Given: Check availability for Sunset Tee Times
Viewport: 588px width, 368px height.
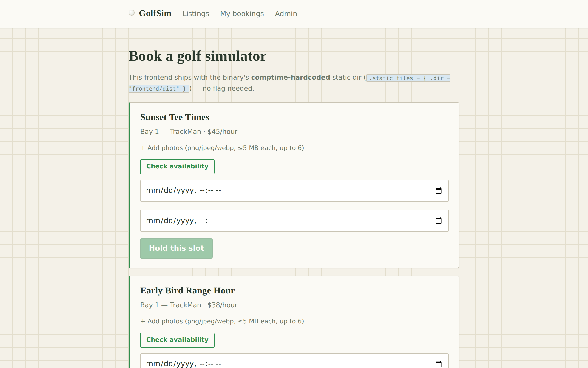Looking at the screenshot, I should 177,167.
